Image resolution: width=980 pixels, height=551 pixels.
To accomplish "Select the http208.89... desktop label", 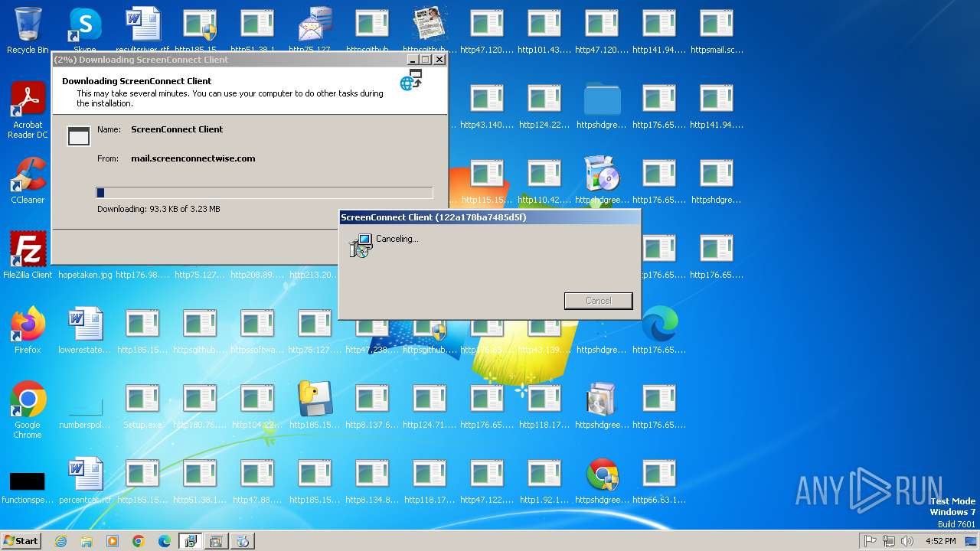I will pos(257,274).
